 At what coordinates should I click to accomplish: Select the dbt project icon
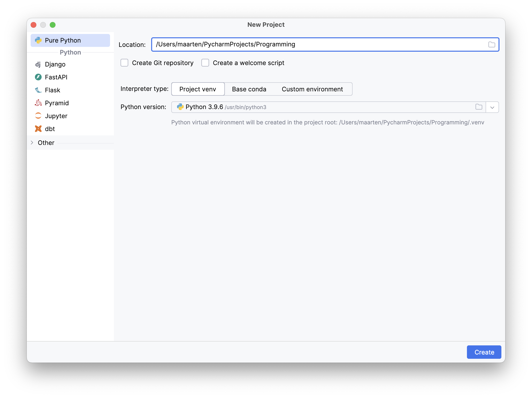pyautogui.click(x=38, y=129)
